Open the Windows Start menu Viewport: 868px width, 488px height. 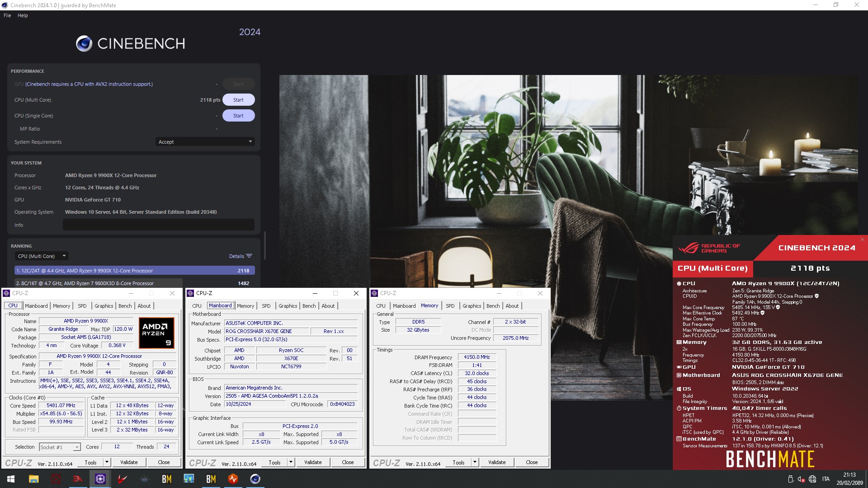point(11,479)
